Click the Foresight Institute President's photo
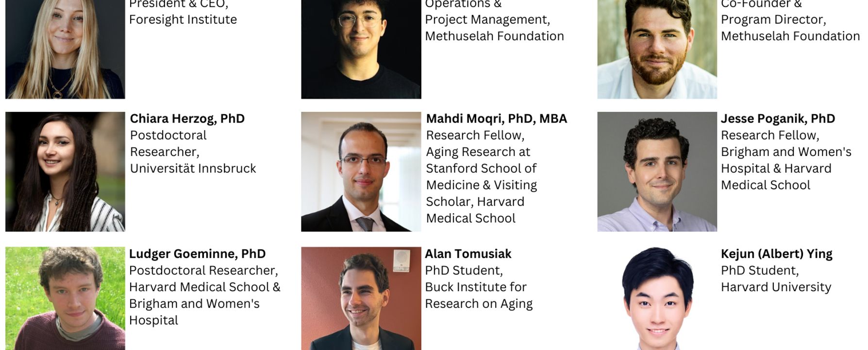This screenshot has height=350, width=868. 65,49
